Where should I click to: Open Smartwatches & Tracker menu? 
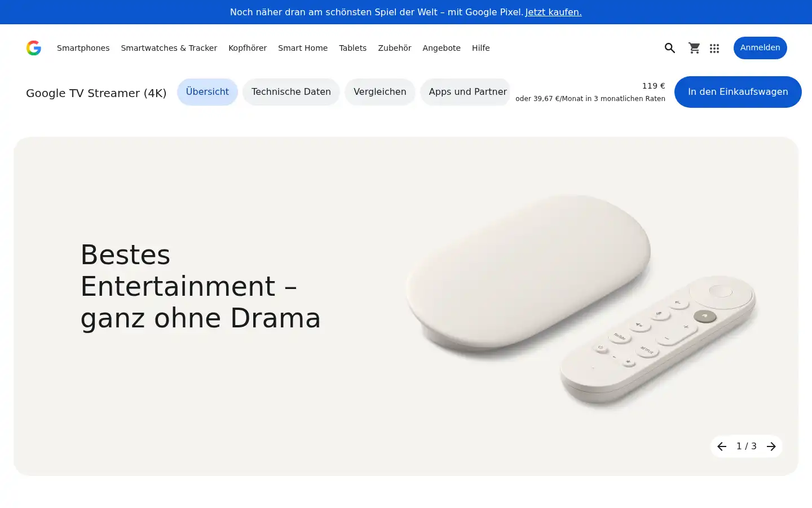point(169,48)
